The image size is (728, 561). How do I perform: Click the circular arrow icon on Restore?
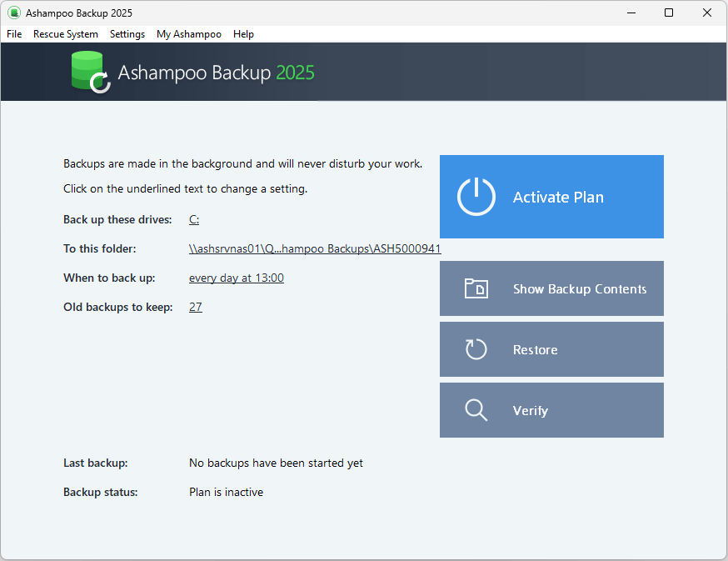476,349
